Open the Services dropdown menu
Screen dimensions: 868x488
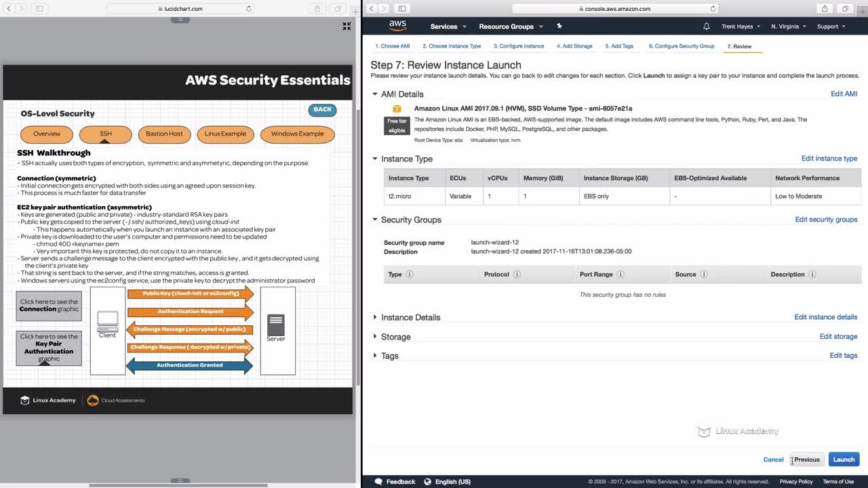coord(448,26)
